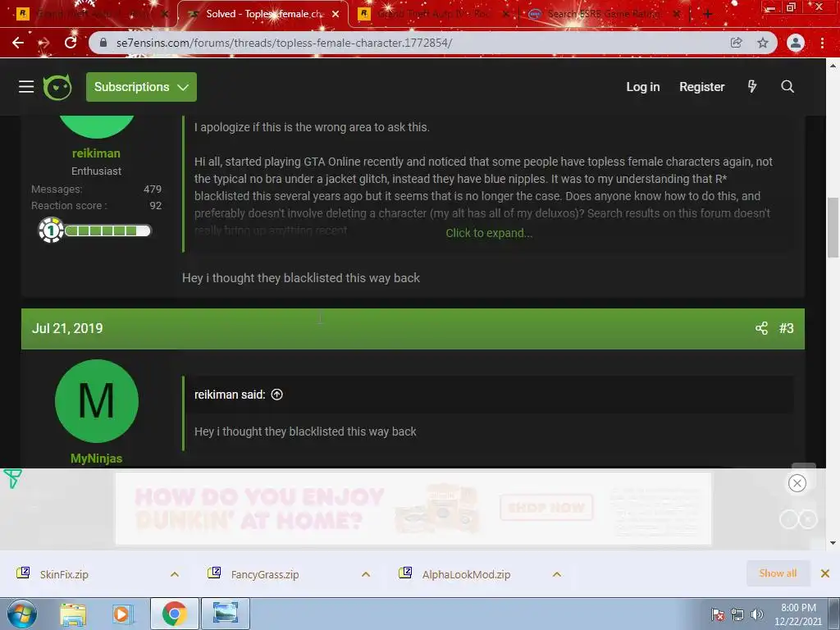Open a new browser tab
The width and height of the screenshot is (840, 630).
coord(707,14)
